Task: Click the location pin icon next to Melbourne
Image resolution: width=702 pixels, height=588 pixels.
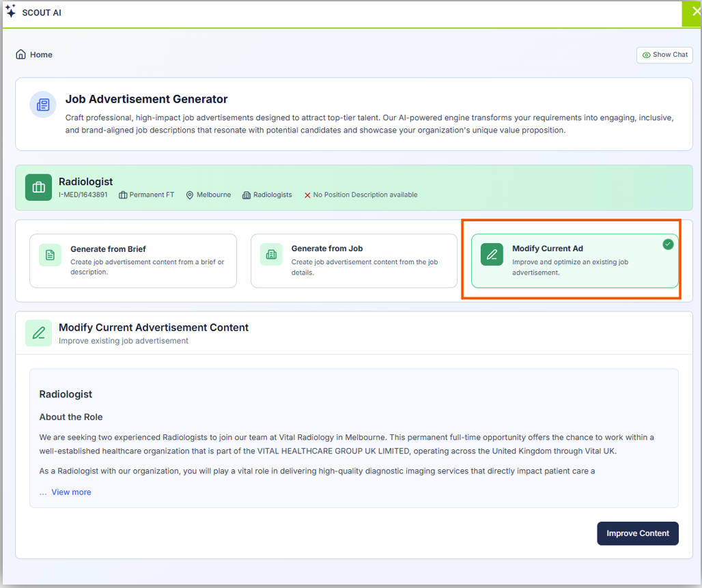Action: 190,195
